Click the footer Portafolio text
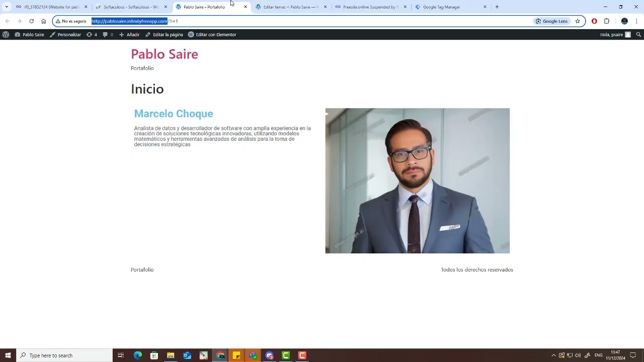Viewport: 644px width, 362px height. [142, 270]
